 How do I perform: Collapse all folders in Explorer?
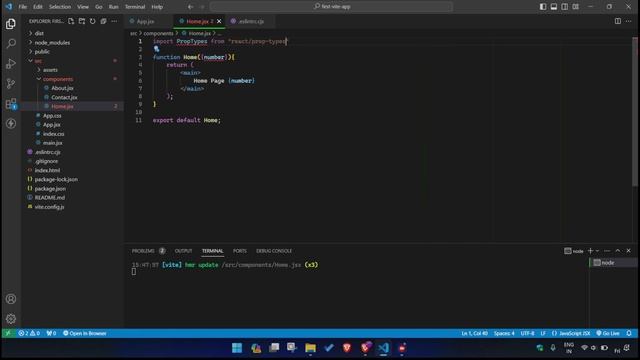click(x=103, y=21)
